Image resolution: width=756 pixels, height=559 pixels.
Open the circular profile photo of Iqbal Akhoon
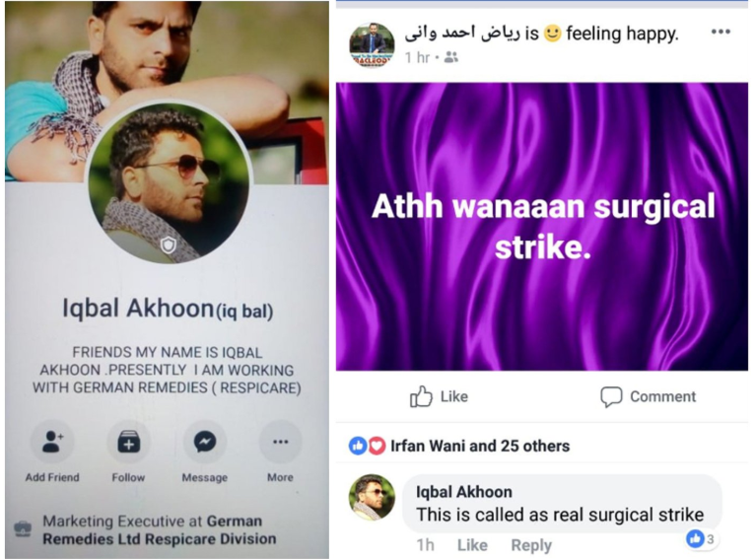click(x=169, y=183)
